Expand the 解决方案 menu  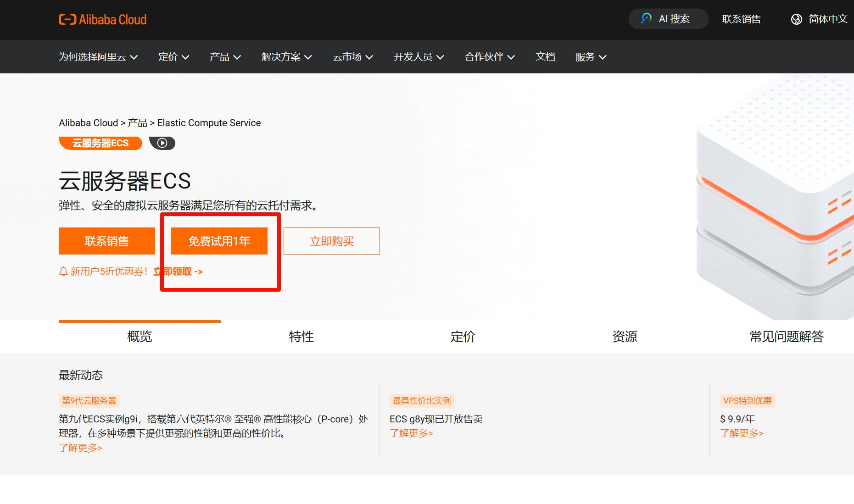(286, 57)
